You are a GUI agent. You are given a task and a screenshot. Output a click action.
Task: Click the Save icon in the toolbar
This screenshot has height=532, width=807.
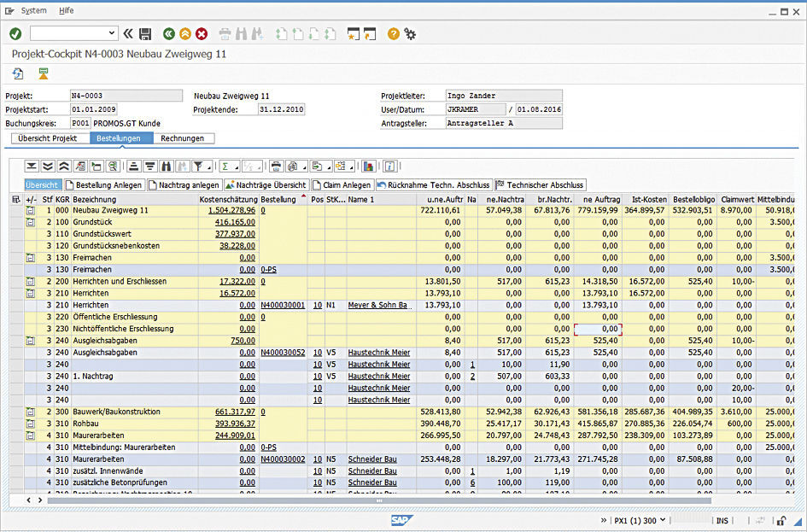pos(144,33)
